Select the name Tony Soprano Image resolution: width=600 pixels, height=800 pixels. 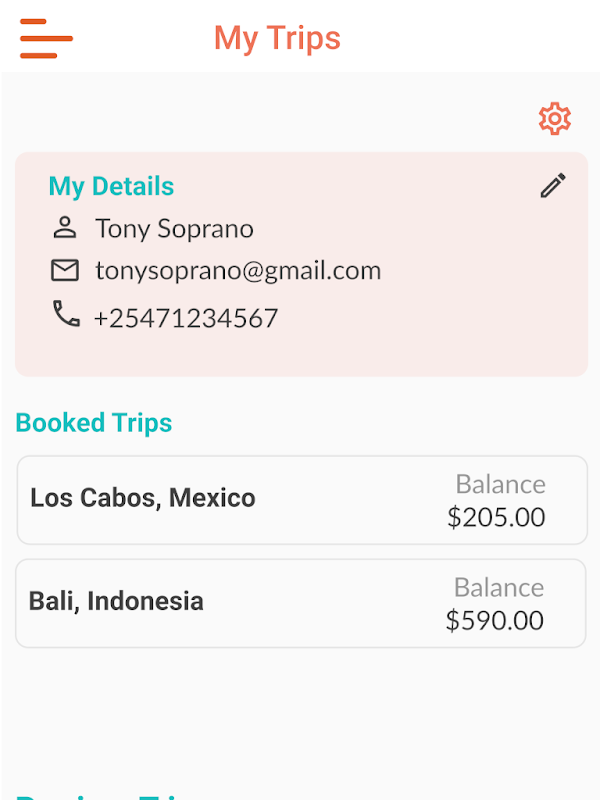point(174,228)
